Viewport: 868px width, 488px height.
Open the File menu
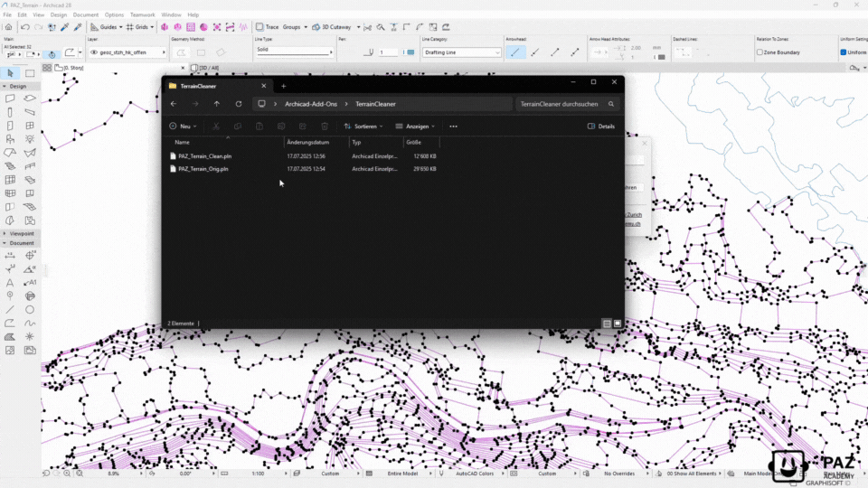click(7, 15)
